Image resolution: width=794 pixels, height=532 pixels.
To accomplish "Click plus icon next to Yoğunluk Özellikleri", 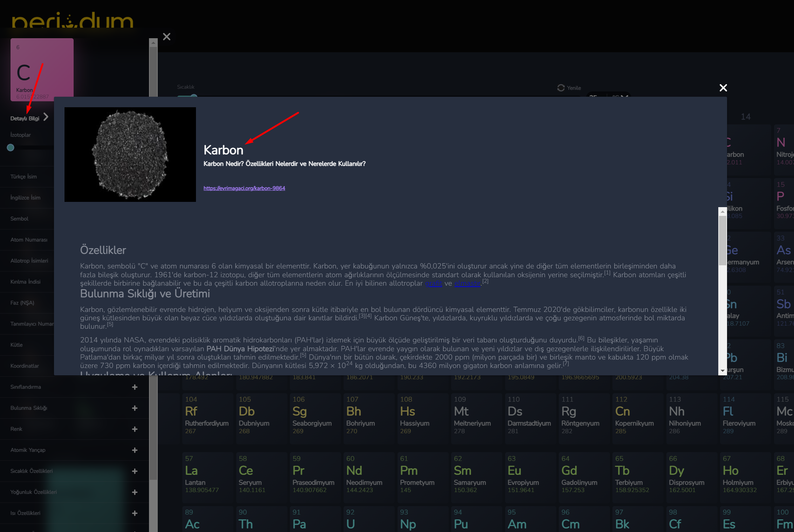I will pyautogui.click(x=135, y=492).
